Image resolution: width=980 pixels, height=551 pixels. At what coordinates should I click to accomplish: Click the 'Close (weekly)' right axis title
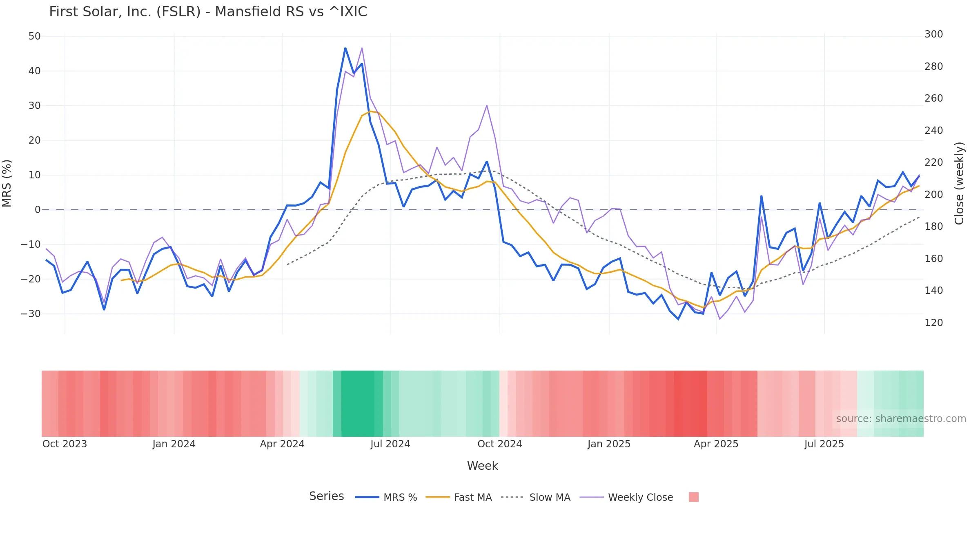click(x=959, y=183)
